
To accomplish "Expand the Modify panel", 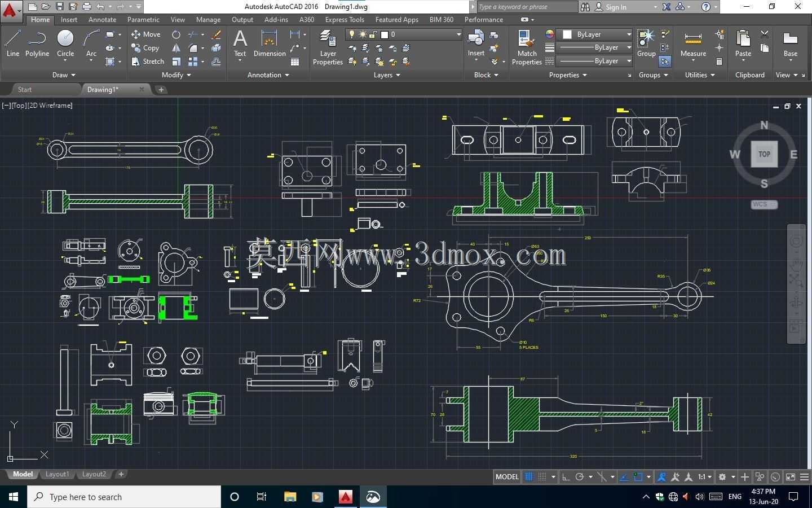I will pos(176,75).
